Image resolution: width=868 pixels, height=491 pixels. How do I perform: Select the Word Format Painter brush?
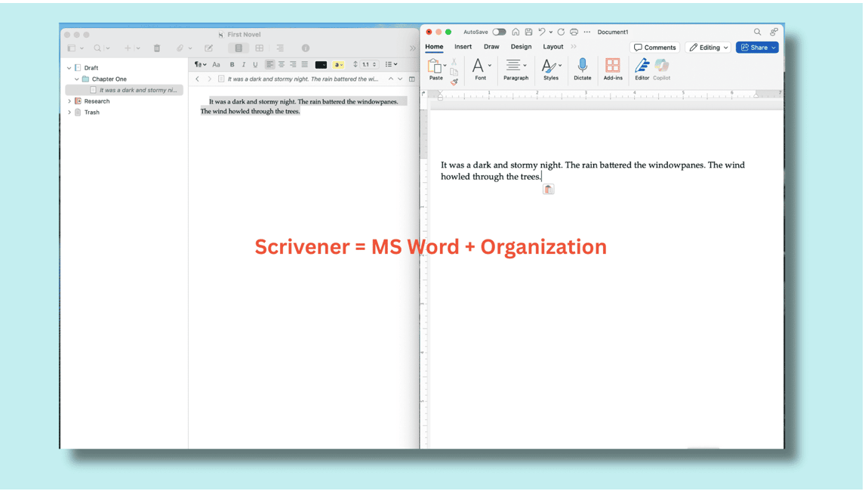point(454,82)
